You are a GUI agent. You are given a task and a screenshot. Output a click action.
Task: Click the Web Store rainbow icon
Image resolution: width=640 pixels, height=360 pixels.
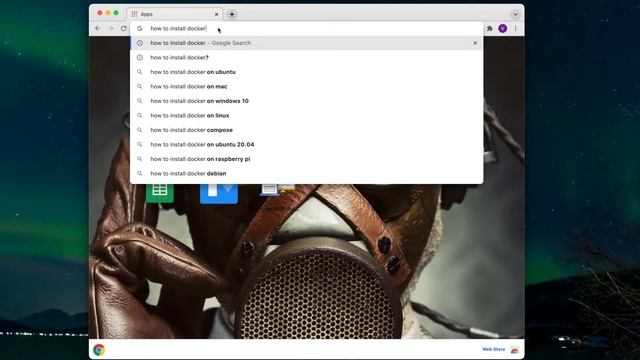[515, 350]
